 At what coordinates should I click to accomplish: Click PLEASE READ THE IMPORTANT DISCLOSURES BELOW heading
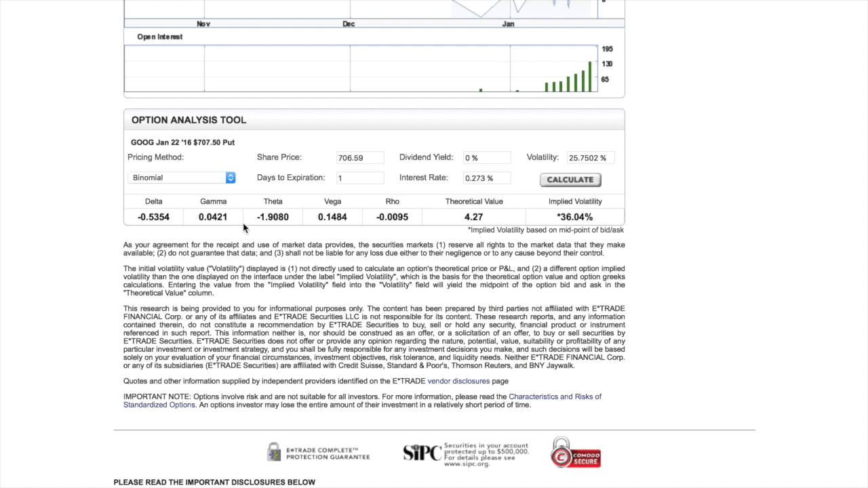214,482
